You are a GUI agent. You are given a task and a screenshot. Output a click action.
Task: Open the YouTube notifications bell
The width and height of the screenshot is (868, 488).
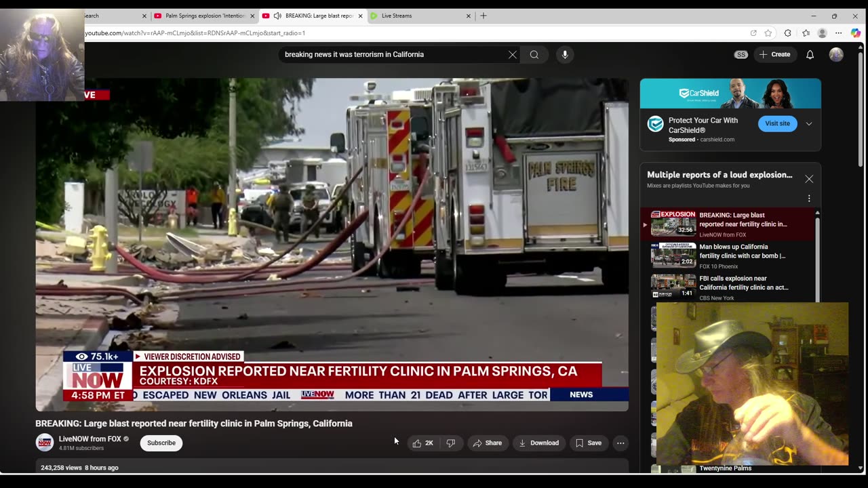[x=810, y=55]
